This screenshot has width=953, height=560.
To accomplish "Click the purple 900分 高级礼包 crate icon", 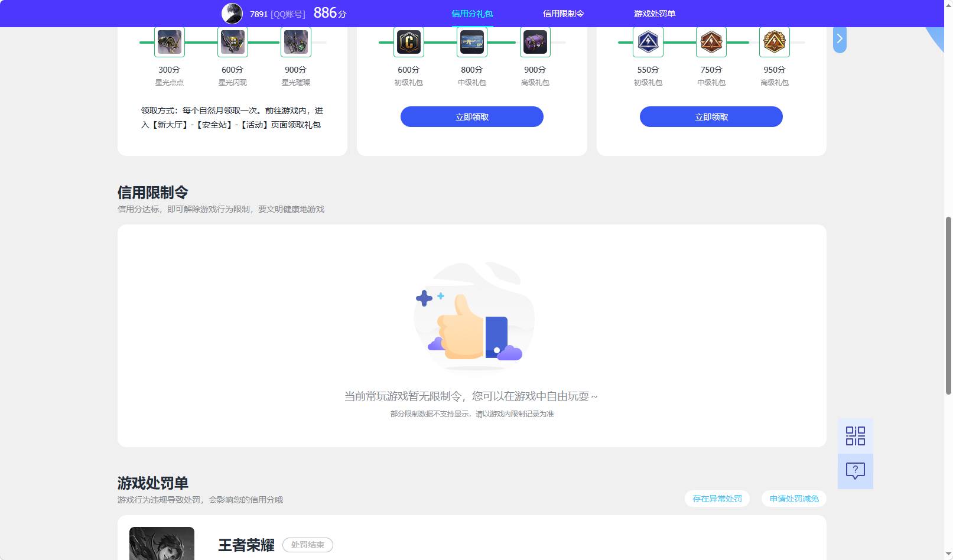I will pyautogui.click(x=535, y=41).
